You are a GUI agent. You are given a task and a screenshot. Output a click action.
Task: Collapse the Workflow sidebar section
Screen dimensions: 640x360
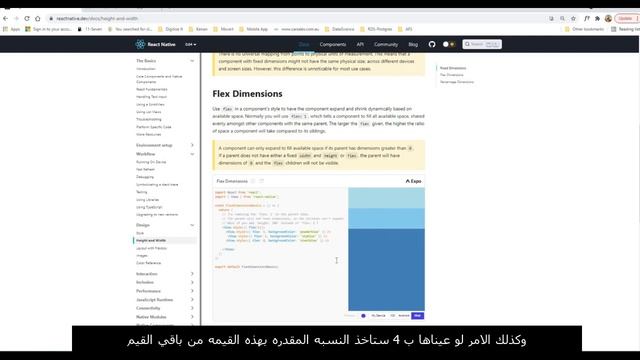(x=165, y=154)
